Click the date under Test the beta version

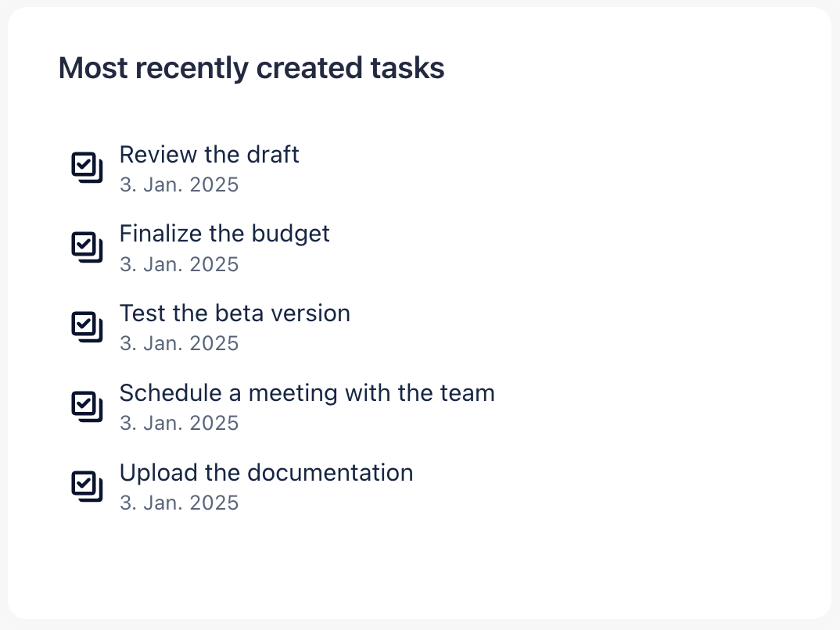click(x=179, y=342)
